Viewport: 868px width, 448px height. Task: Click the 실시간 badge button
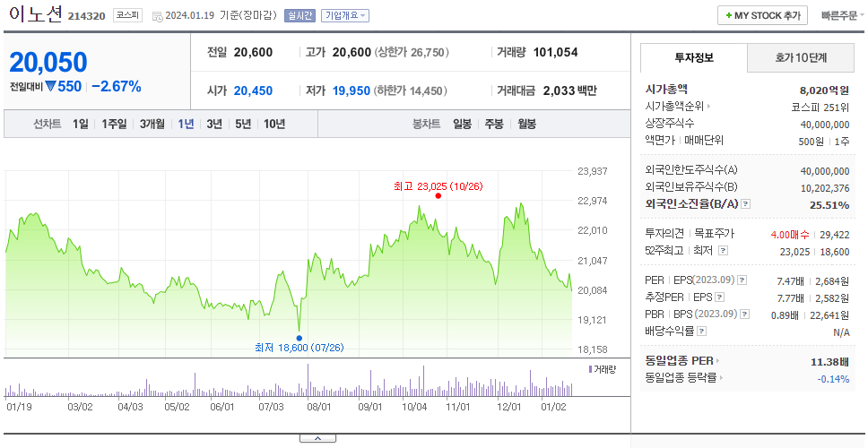coord(299,16)
